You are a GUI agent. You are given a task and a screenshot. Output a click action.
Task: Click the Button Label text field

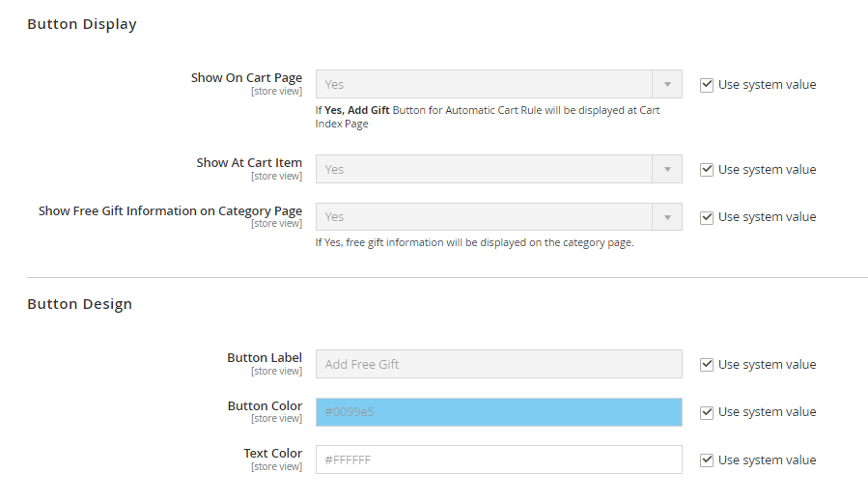[498, 365]
